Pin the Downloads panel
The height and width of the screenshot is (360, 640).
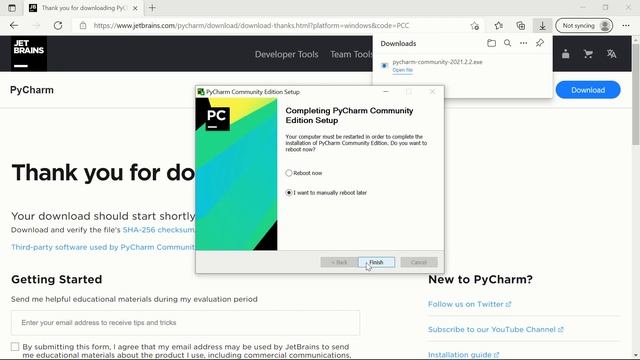pyautogui.click(x=540, y=43)
